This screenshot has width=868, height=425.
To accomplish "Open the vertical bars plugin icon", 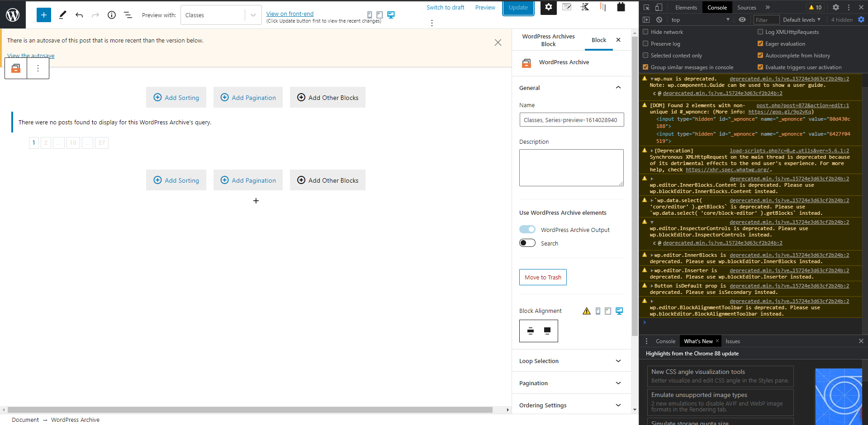I will coord(603,7).
